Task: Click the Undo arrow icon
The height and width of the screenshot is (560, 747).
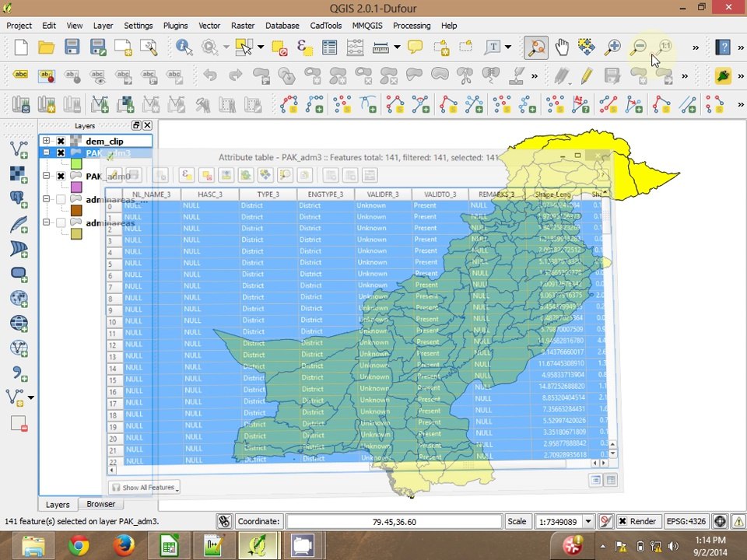Action: pos(209,75)
